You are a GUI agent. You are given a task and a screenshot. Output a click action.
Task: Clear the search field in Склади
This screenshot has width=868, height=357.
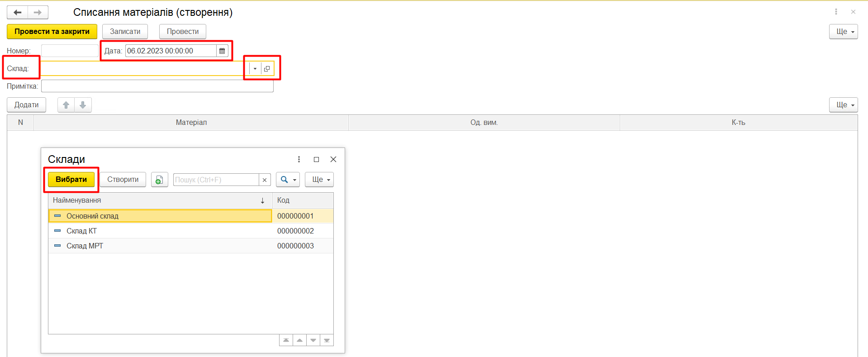coord(265,180)
